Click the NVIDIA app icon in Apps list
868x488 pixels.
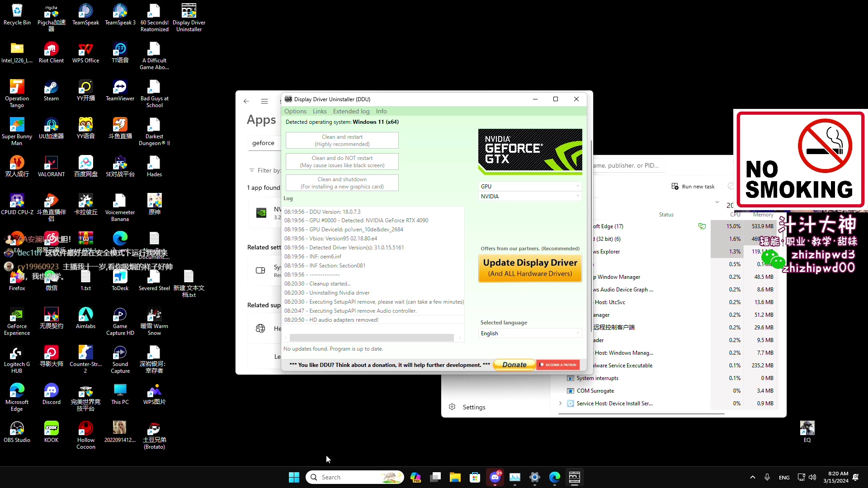click(261, 213)
